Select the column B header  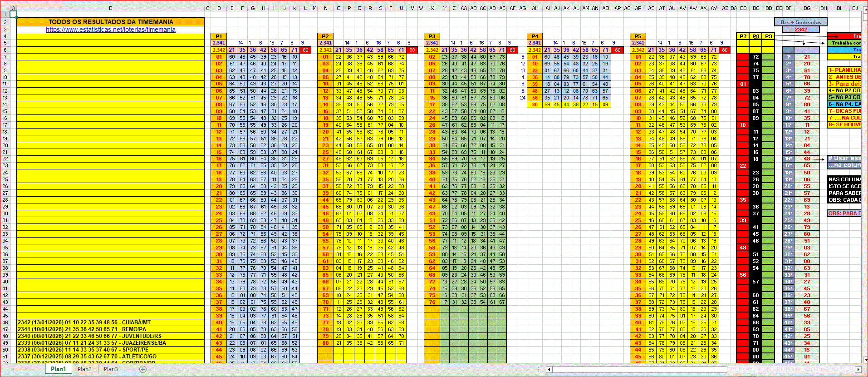[110, 8]
